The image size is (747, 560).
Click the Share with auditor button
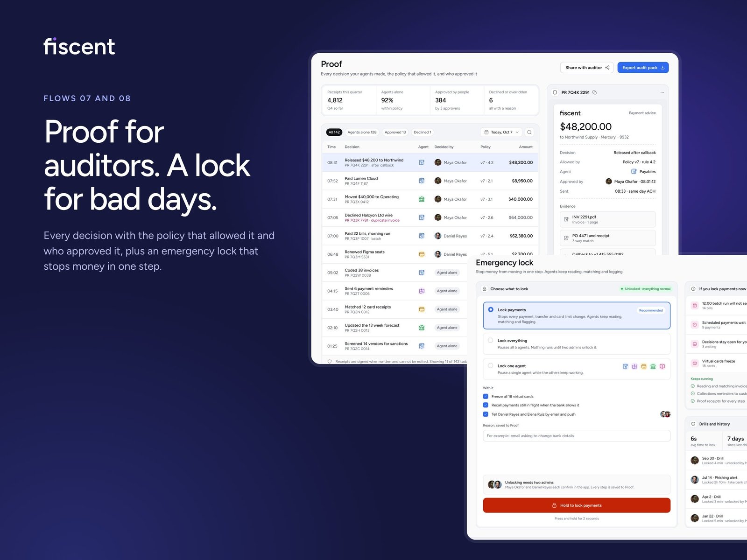pyautogui.click(x=587, y=68)
